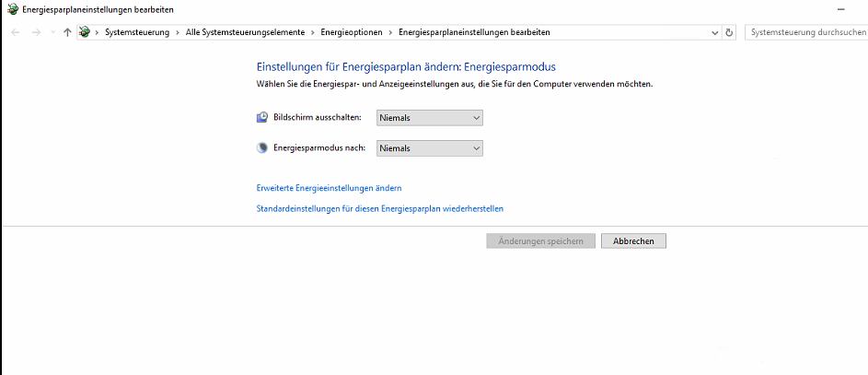
Task: Open the Energiesparmodus nach dropdown
Action: (x=430, y=148)
